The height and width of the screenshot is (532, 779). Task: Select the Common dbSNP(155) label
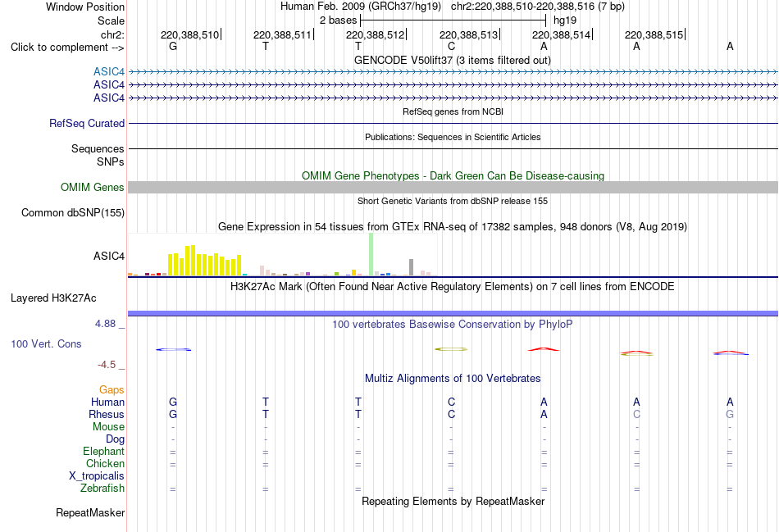73,212
